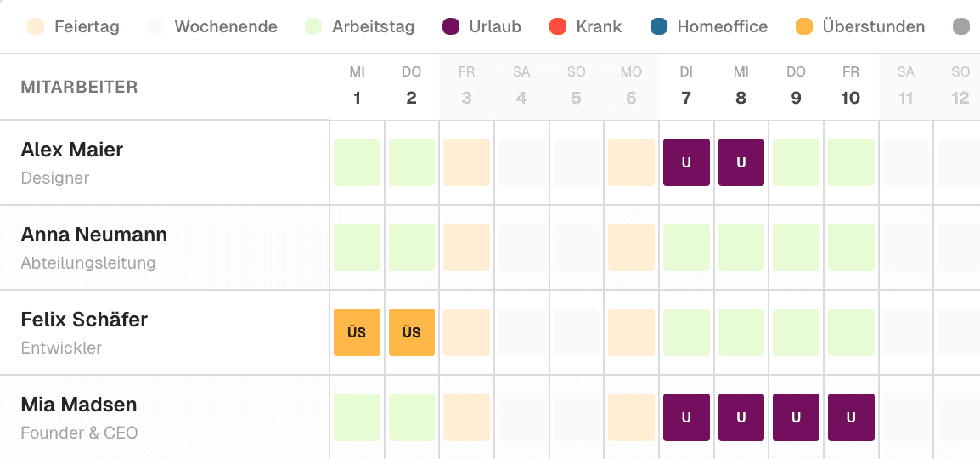The image size is (980, 459).
Task: Click the Arbeitstag legend label
Action: (373, 27)
